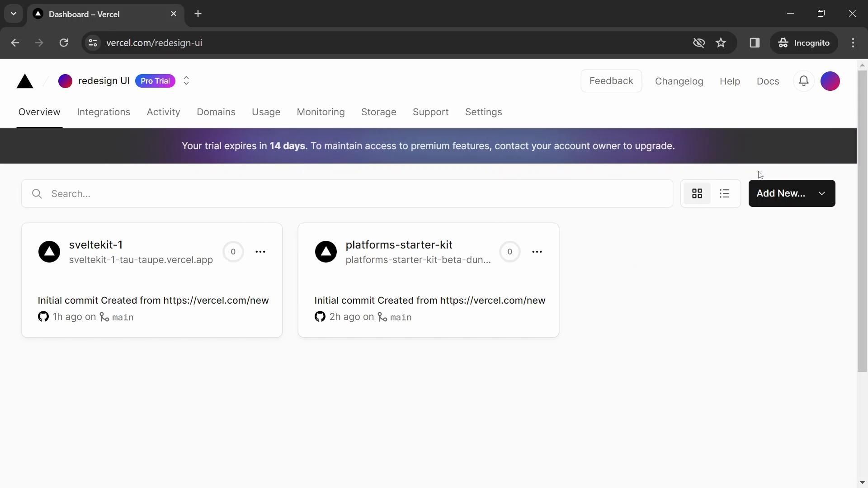Open the tab search dropdown arrow
The height and width of the screenshot is (488, 868).
point(14,14)
